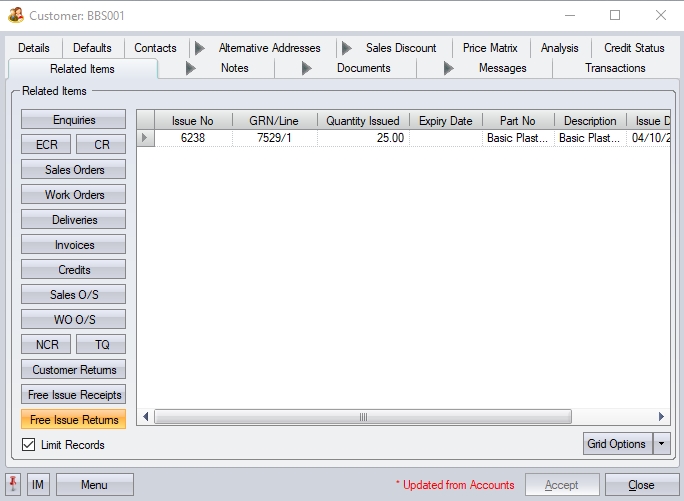The height and width of the screenshot is (501, 684).
Task: Open the Transactions tab
Action: [615, 68]
